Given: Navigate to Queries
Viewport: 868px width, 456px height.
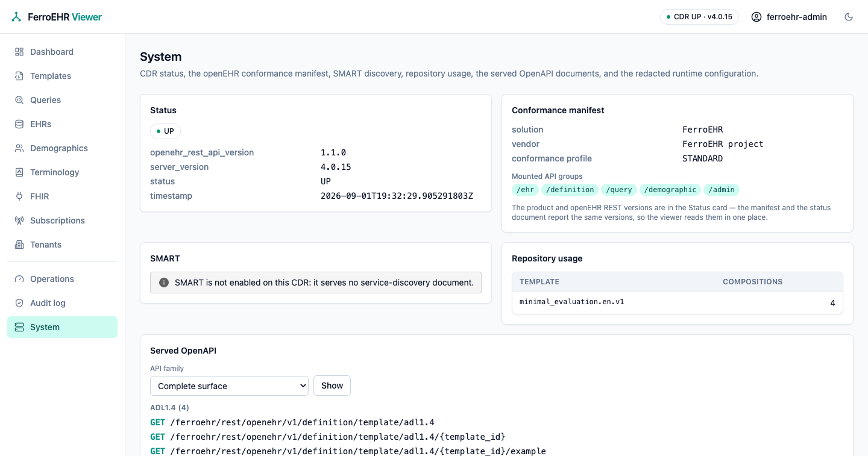Looking at the screenshot, I should point(62,100).
